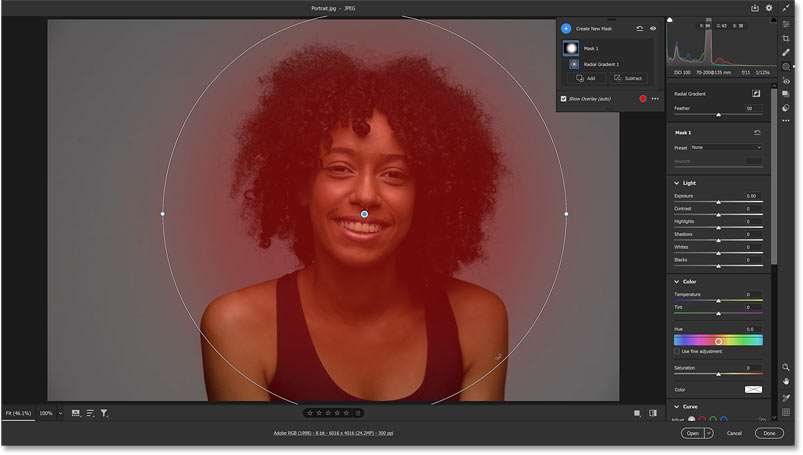Image resolution: width=803 pixels, height=455 pixels.
Task: Select the white luminance curve channel
Action: [691, 419]
